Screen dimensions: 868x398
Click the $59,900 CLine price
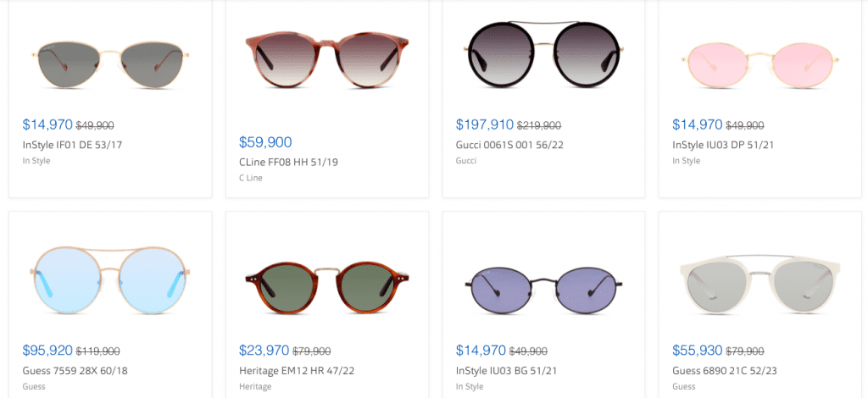(x=265, y=142)
